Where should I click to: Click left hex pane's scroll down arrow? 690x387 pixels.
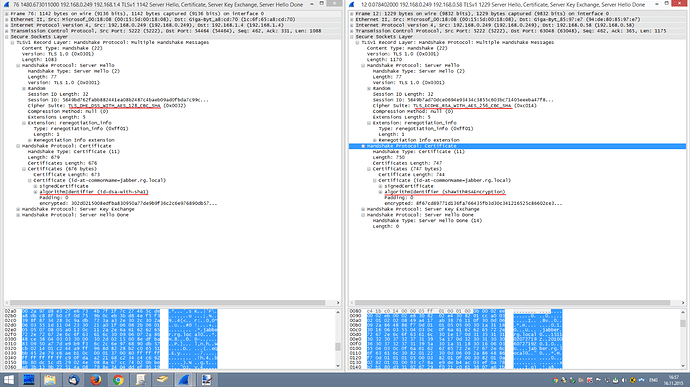(x=338, y=366)
